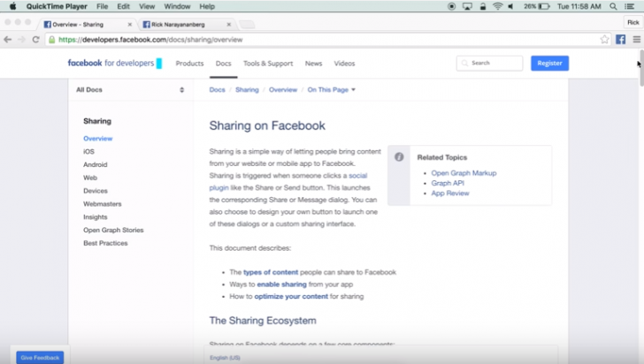
Task: Select Android in the sidebar
Action: (x=96, y=164)
